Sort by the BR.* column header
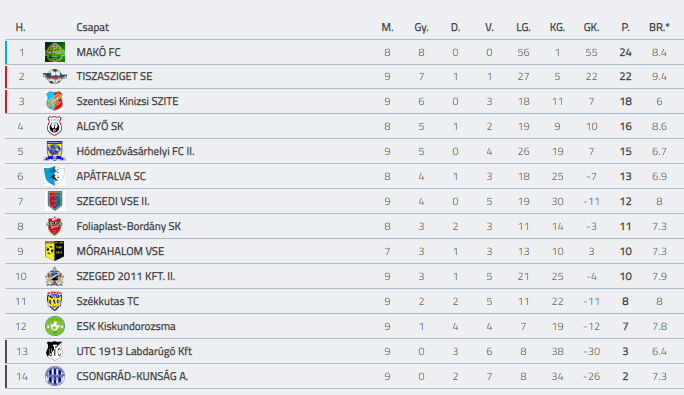Viewport: 684px width, 395px height. coord(659,27)
